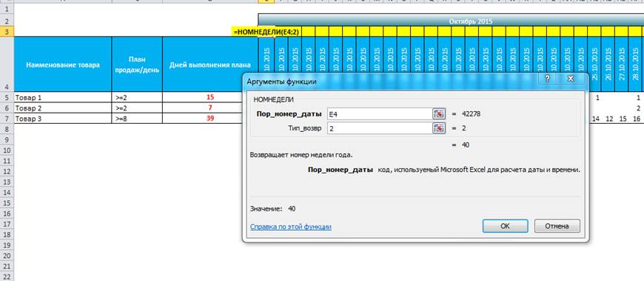Image resolution: width=644 pixels, height=281 pixels.
Task: Select the Товар 3 cell
Action: coord(63,118)
